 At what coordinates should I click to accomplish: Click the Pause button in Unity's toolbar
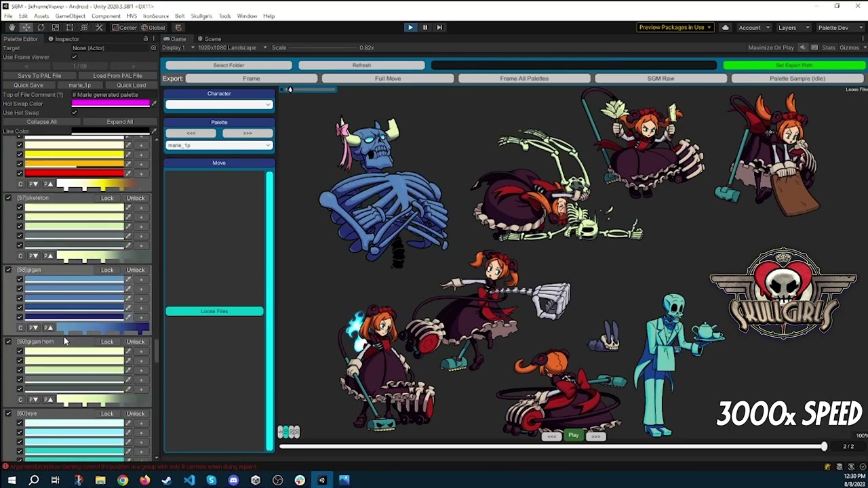[425, 28]
